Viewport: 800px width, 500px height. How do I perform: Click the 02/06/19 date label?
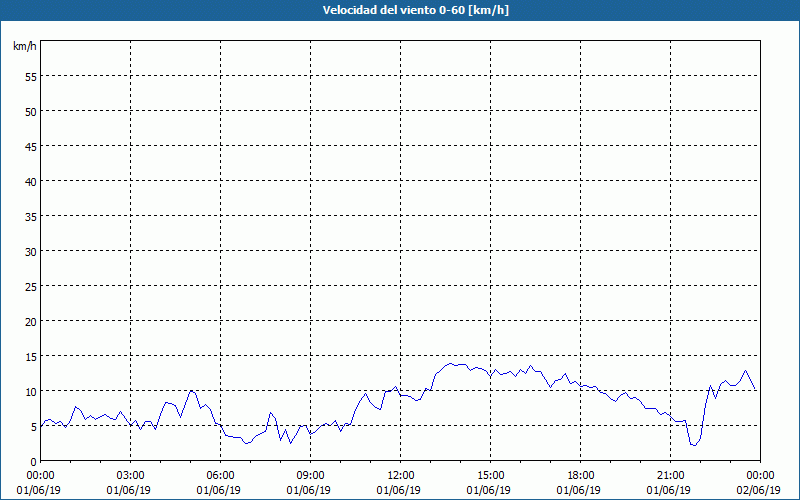(x=759, y=490)
